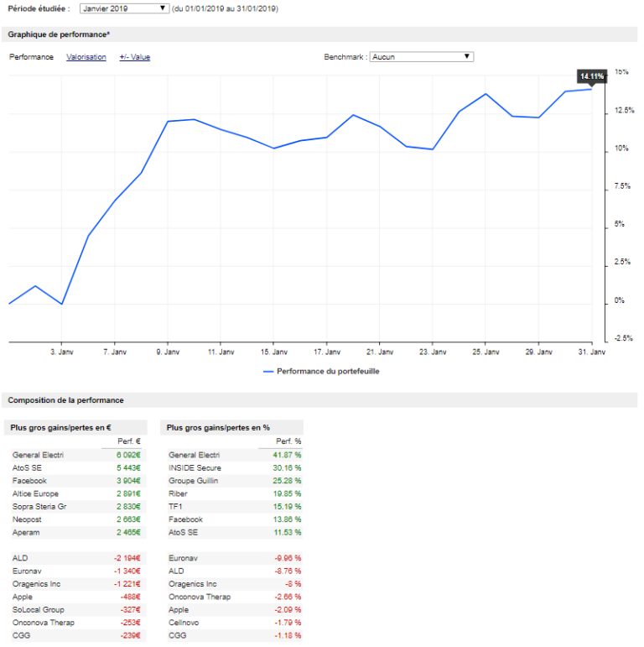Screen dimensions: 644x647
Task: Click the Perf. % column header
Action: point(288,441)
